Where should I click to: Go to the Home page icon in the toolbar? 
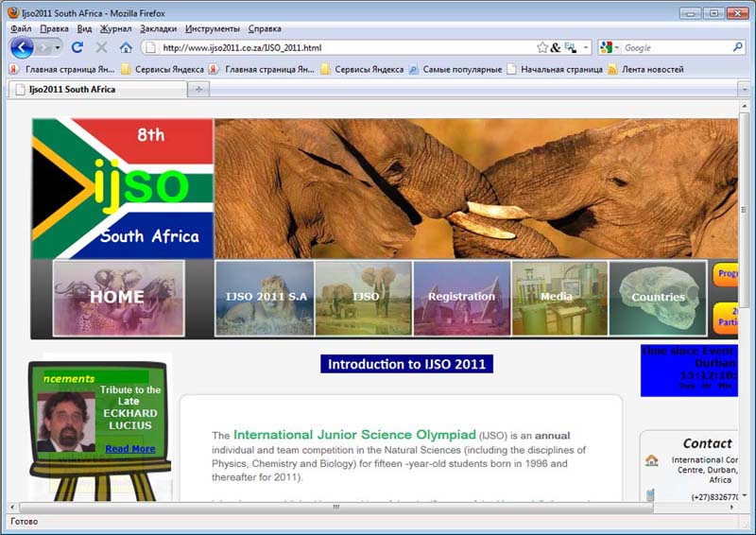pos(126,47)
